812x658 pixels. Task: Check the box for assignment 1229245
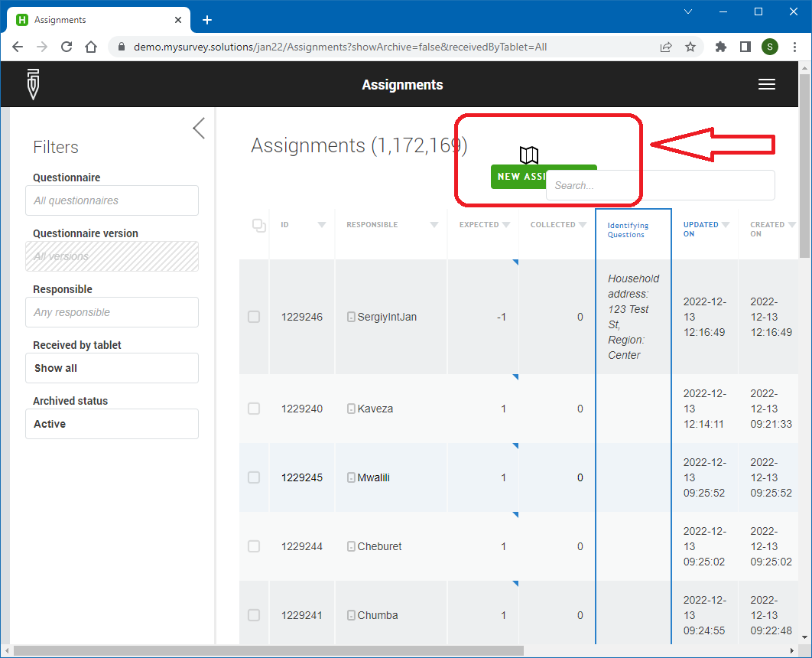tap(254, 477)
